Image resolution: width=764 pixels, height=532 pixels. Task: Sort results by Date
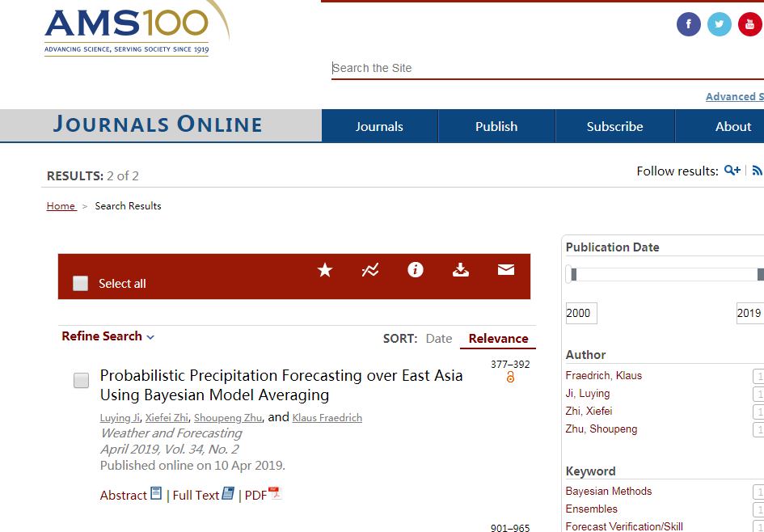(439, 339)
